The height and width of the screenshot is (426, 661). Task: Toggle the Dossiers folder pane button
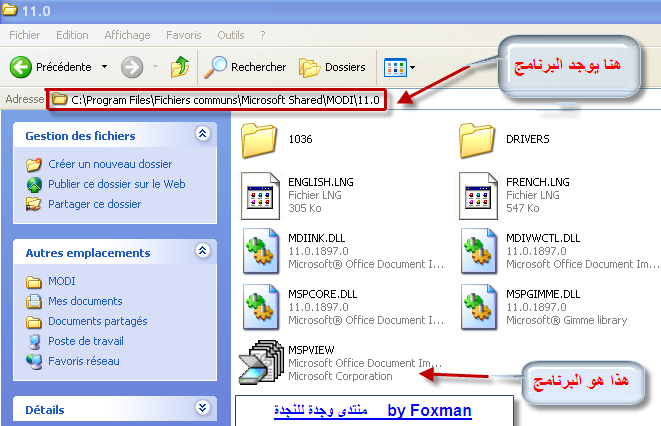click(x=332, y=67)
